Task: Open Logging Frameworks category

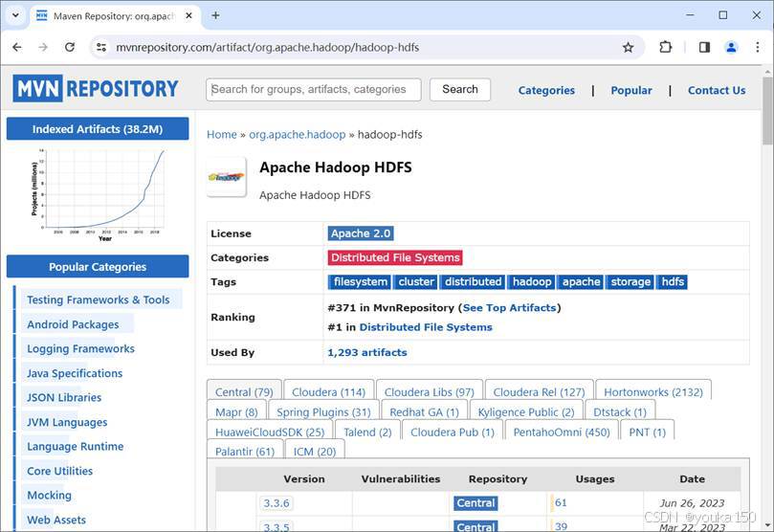Action: 80,348
